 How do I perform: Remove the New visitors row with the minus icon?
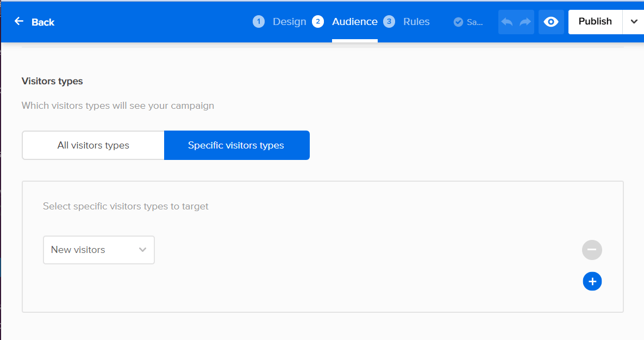pos(592,250)
